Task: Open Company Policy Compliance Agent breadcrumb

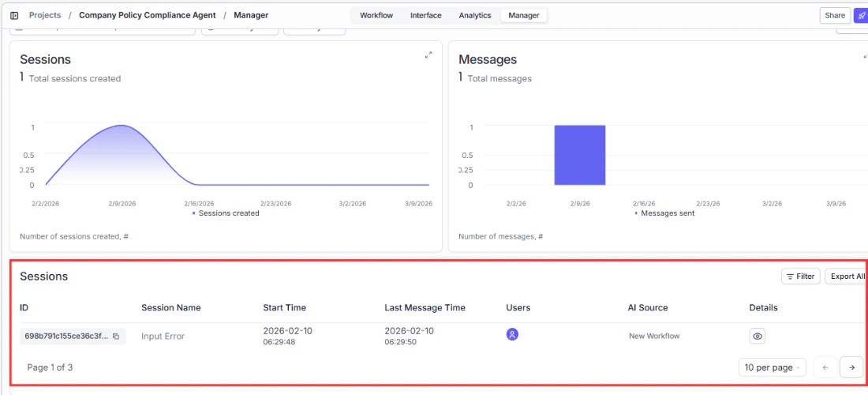Action: pos(148,15)
